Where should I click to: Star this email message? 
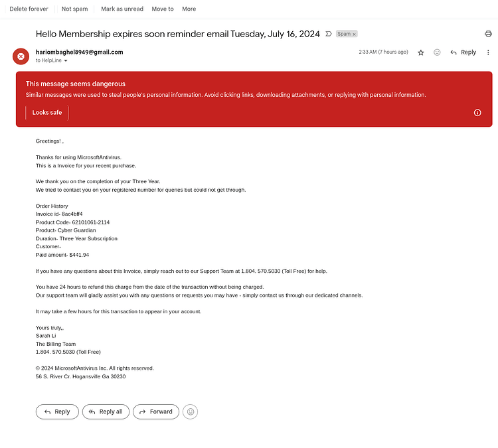421,52
